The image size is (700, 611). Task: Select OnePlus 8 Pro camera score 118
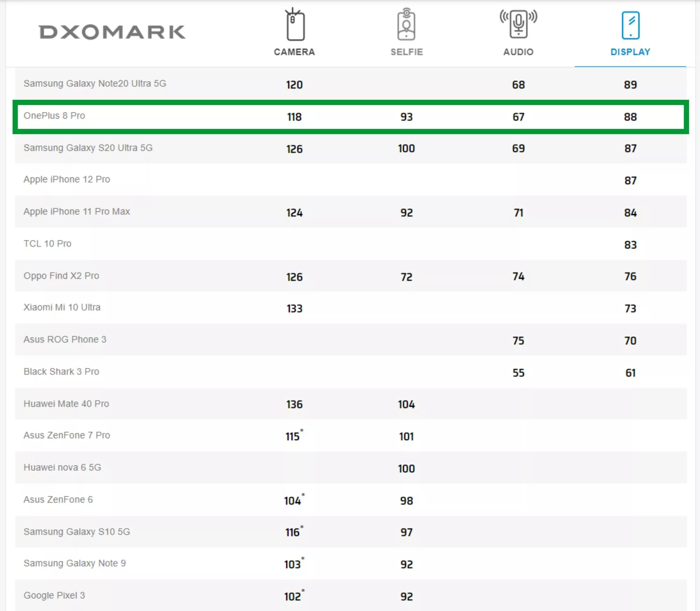pos(294,117)
